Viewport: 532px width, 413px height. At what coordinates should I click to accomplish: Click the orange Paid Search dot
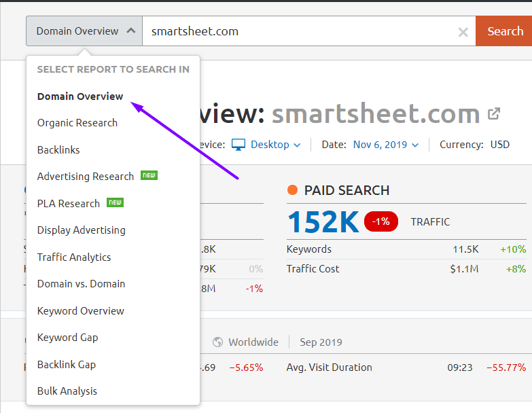coord(292,190)
